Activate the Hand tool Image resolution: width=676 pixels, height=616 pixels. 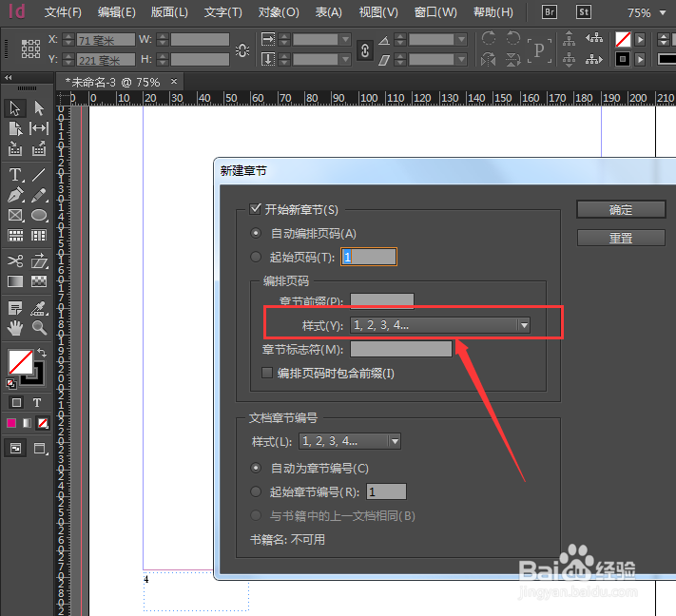click(15, 327)
